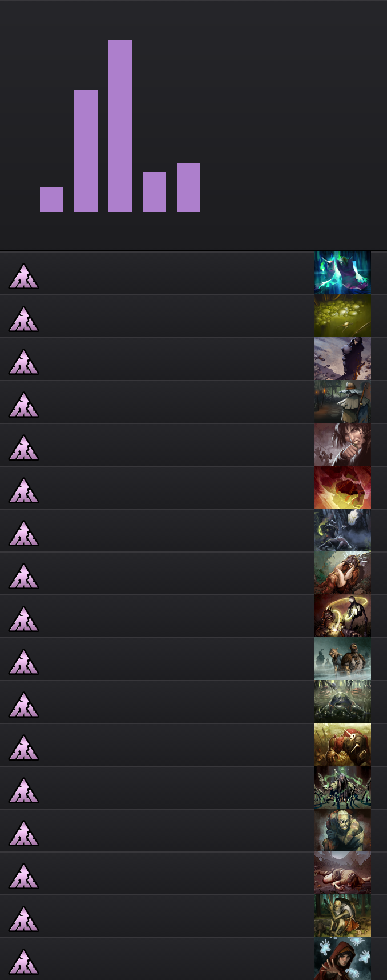
Task: Select the shortest purple bar in the chart
Action: (x=51, y=199)
